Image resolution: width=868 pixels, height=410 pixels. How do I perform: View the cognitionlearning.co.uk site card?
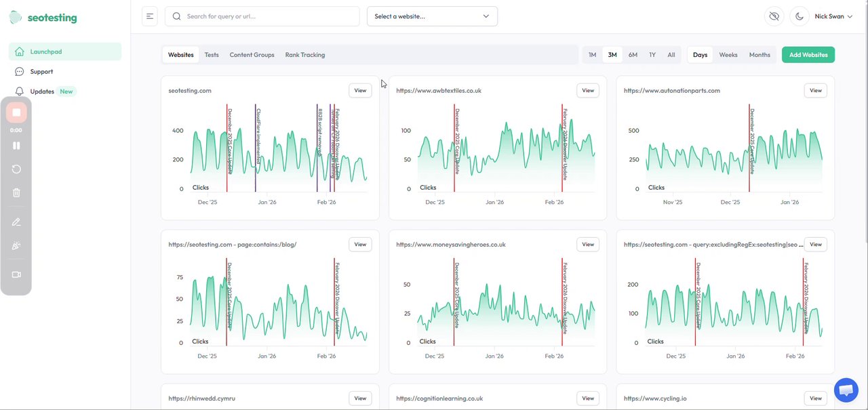588,398
